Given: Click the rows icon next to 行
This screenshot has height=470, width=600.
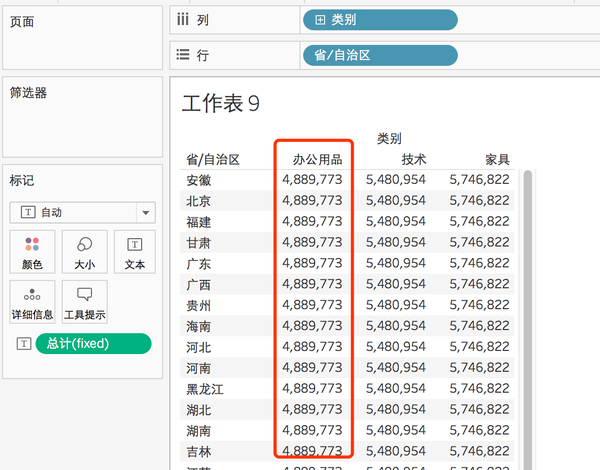Looking at the screenshot, I should (x=183, y=55).
